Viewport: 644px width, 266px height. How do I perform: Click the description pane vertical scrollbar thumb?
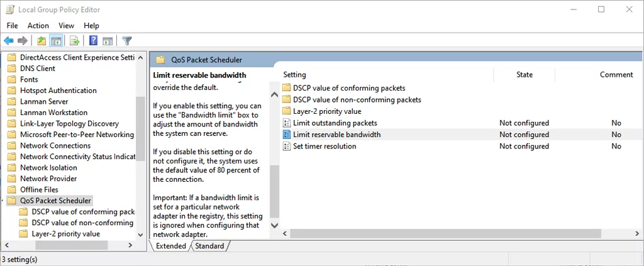tap(274, 191)
